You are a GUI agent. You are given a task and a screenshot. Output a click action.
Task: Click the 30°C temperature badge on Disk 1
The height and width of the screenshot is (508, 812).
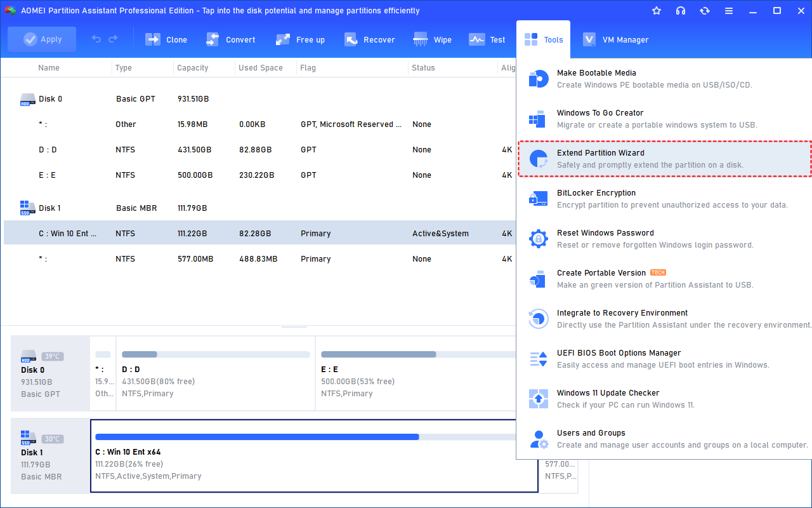point(53,439)
